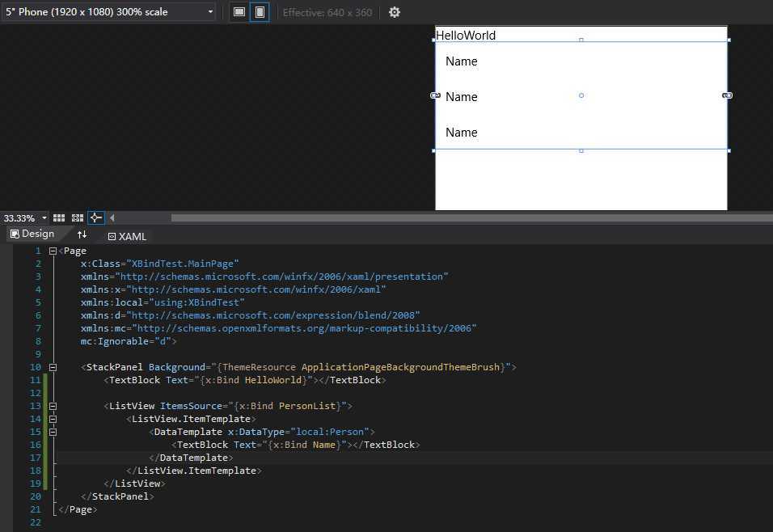Collapse the DataTemplate on line 15
Image resolution: width=773 pixels, height=532 pixels.
pos(53,432)
